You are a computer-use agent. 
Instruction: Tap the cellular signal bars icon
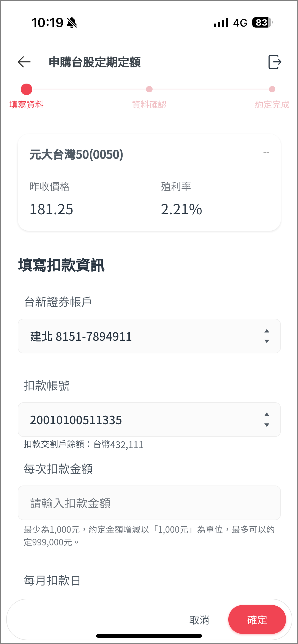(x=221, y=23)
